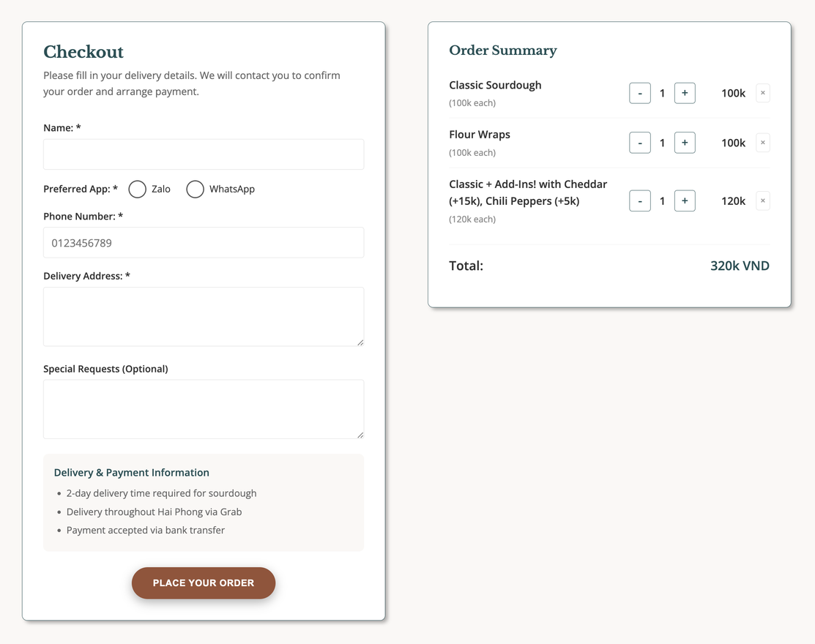Remove Flour Wraps from the order

coord(762,143)
